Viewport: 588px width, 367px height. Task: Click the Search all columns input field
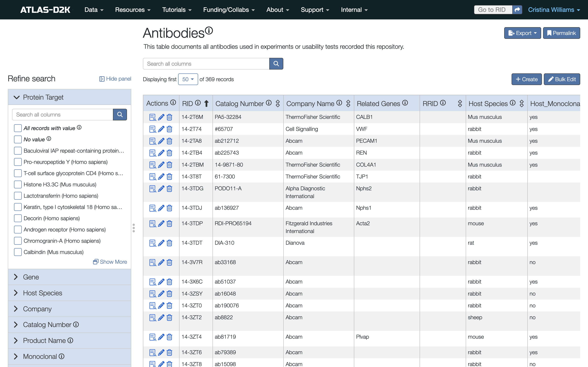tap(206, 63)
